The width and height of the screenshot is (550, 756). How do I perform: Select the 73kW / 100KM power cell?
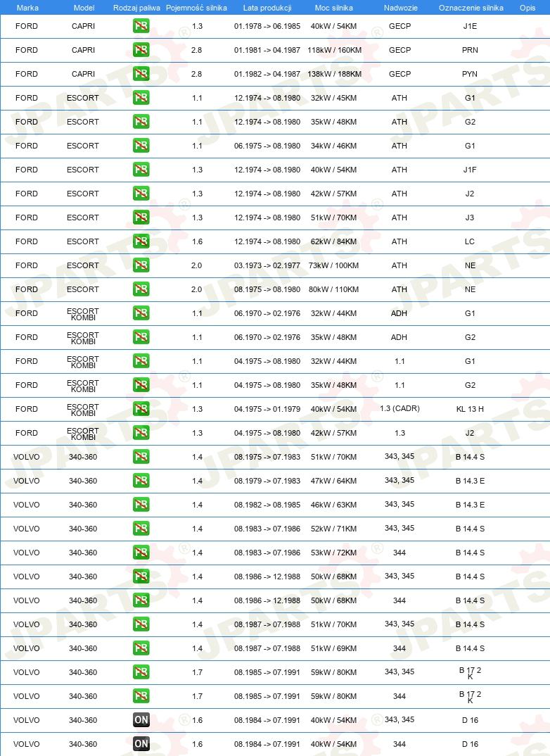tap(334, 265)
